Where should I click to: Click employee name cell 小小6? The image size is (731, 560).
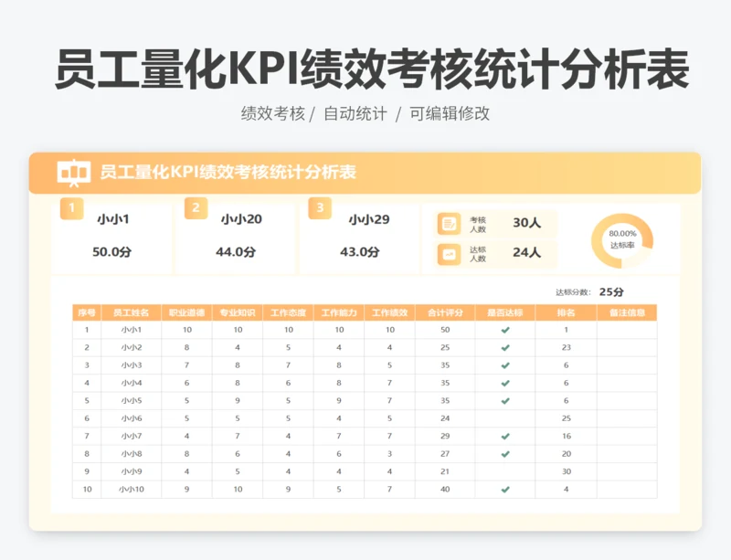132,418
